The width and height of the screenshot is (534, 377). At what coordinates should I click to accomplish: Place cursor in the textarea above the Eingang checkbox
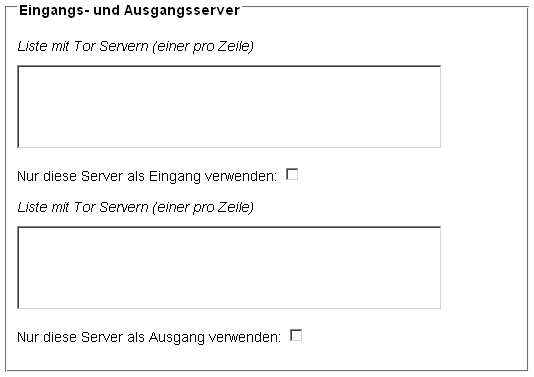(229, 107)
